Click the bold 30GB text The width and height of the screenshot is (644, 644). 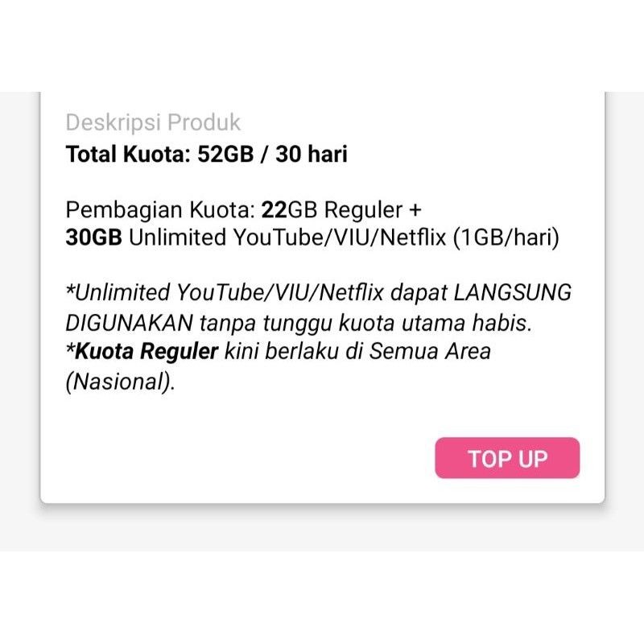[x=94, y=238]
